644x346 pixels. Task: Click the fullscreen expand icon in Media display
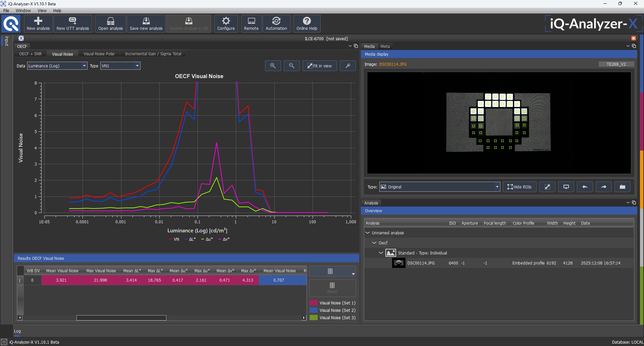[x=547, y=187]
